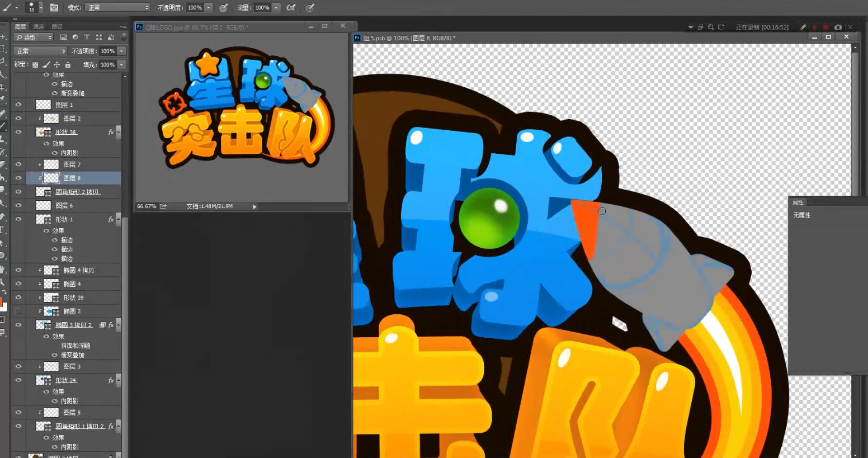Stop recording with the red square button
This screenshot has height=458, width=868.
click(x=825, y=27)
